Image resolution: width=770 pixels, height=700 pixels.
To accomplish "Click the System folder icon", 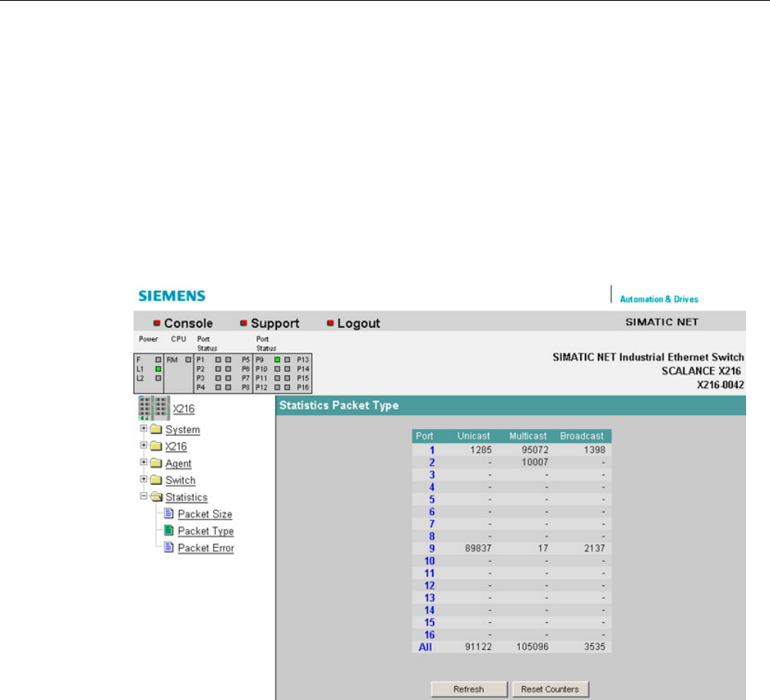I will [x=156, y=429].
